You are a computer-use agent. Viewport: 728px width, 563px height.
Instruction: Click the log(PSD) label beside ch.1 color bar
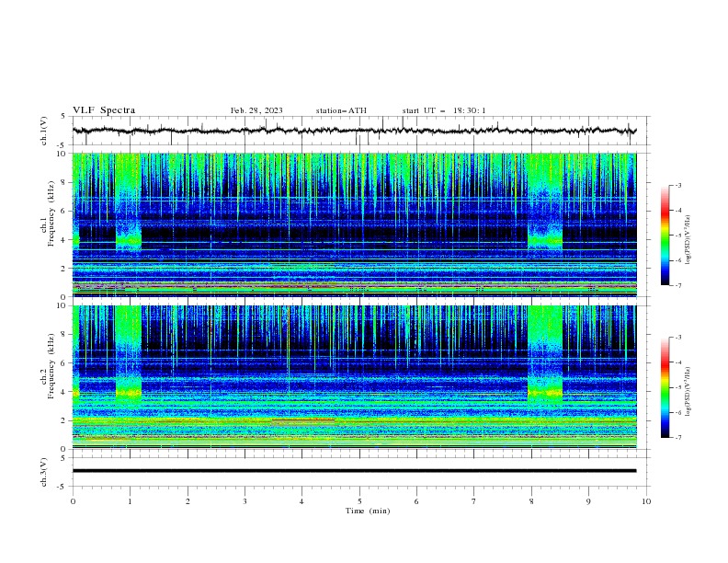click(688, 239)
